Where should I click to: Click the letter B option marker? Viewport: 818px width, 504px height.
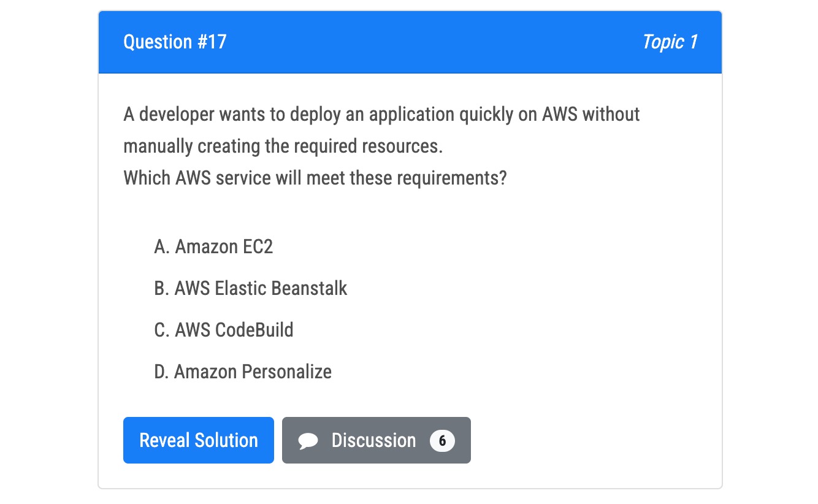point(161,288)
